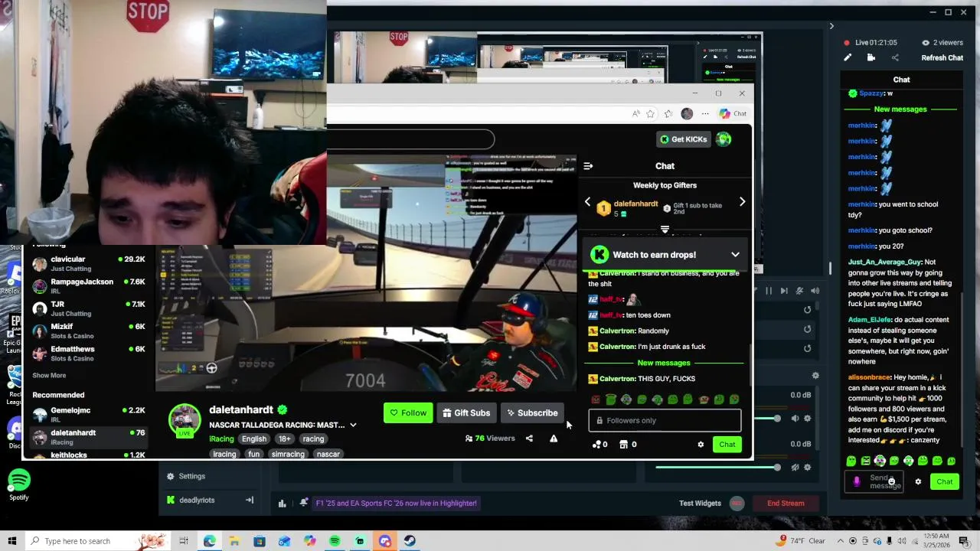Adjust second audio source volume slider
The height and width of the screenshot is (551, 980).
pyautogui.click(x=776, y=468)
